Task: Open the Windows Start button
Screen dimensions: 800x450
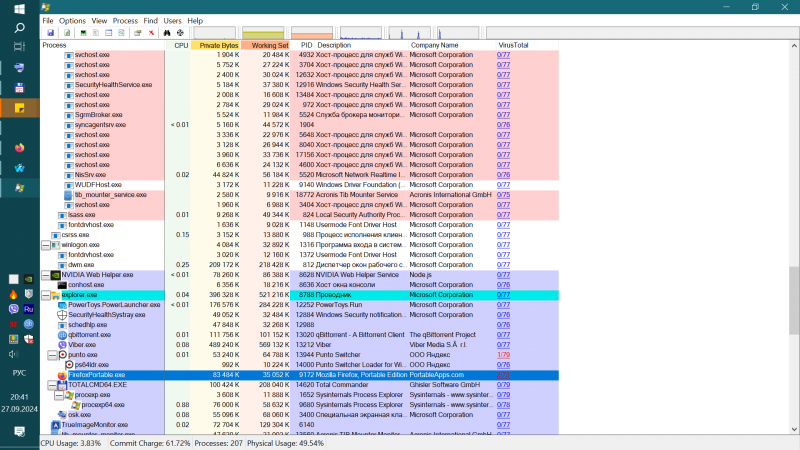Action: (x=19, y=9)
